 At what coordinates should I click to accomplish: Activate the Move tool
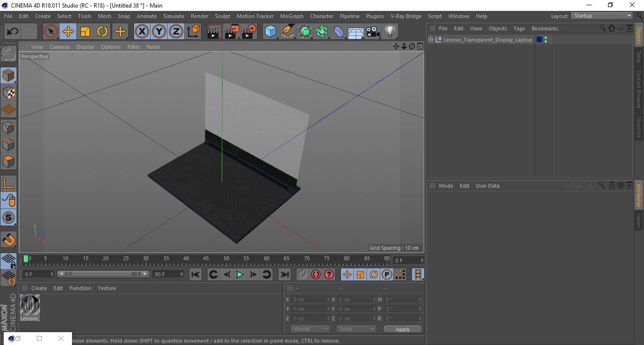[x=68, y=32]
